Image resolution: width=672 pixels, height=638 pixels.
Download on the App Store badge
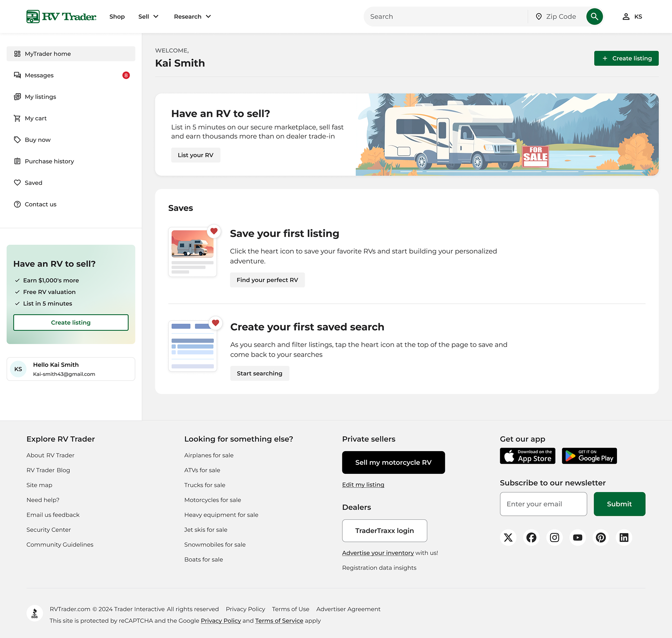click(x=527, y=456)
